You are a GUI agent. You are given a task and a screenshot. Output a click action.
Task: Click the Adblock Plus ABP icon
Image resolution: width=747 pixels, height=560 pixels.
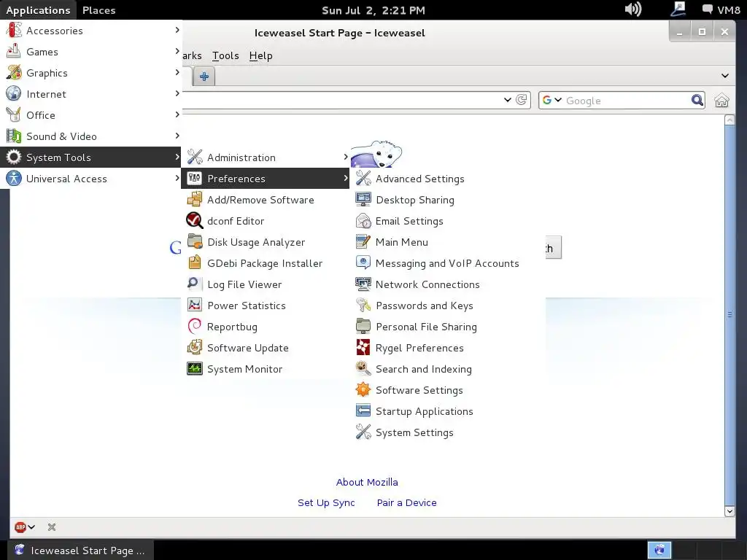(x=20, y=527)
